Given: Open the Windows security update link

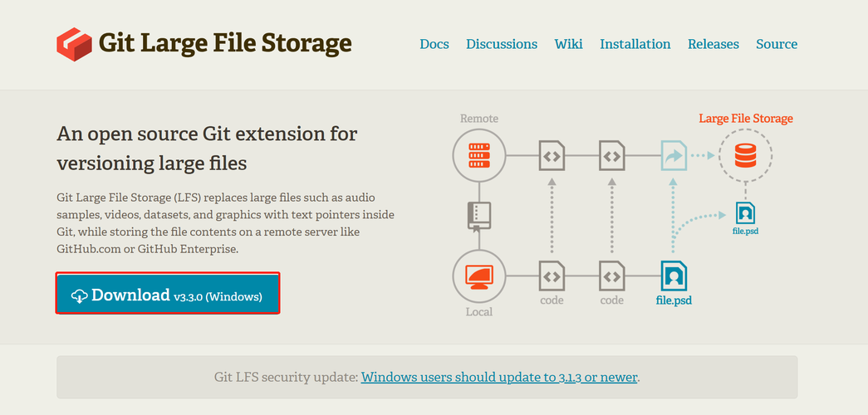Looking at the screenshot, I should click(499, 378).
